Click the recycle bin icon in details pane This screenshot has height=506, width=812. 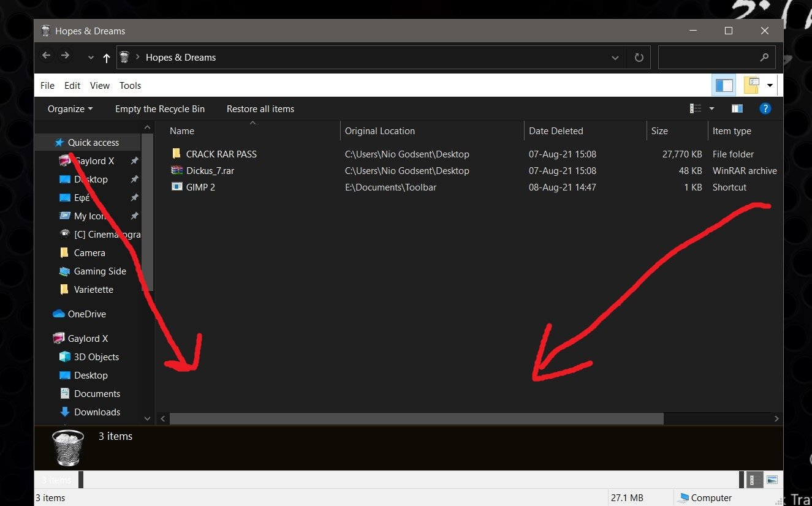(68, 448)
